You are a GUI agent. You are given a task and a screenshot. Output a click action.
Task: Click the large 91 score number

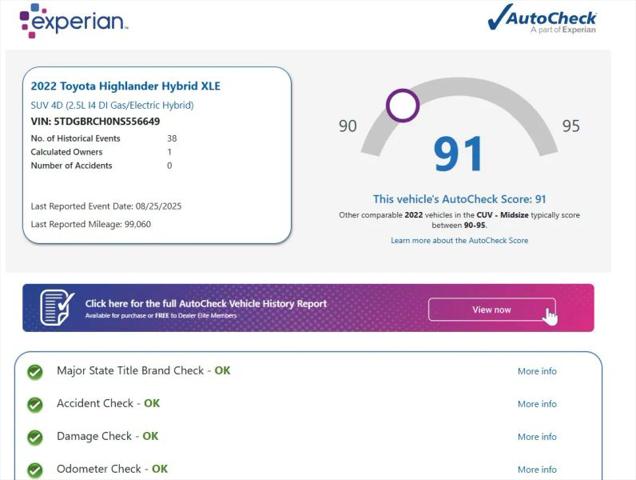[x=458, y=155]
